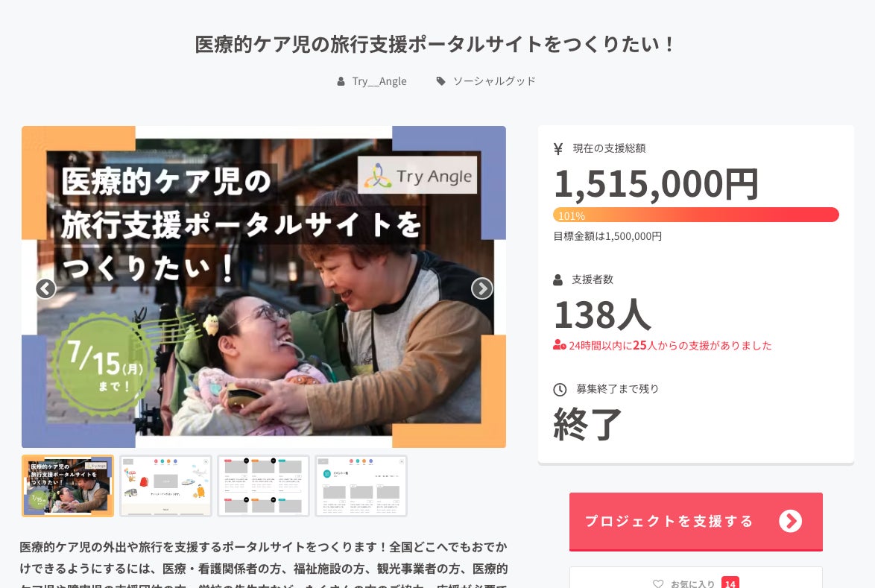Click the プロジェクトを支援する button
Image resolution: width=875 pixels, height=588 pixels.
pyautogui.click(x=696, y=522)
